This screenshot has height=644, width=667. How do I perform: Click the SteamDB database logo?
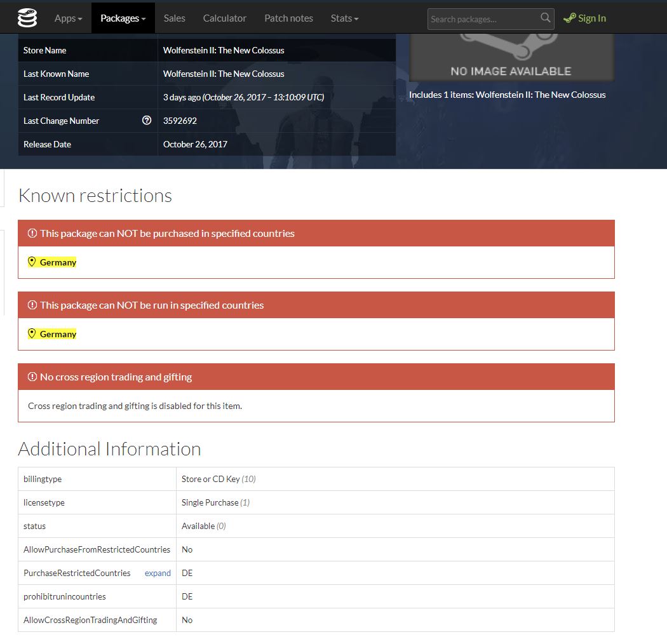[27, 18]
